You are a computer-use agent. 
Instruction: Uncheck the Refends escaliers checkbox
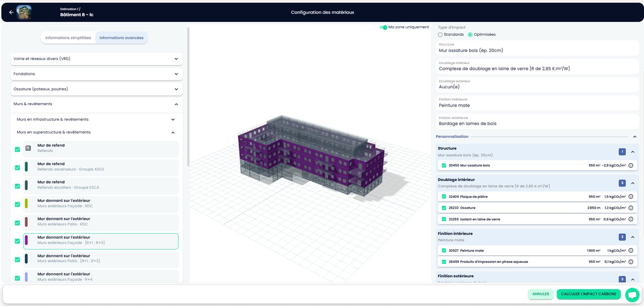click(x=17, y=186)
